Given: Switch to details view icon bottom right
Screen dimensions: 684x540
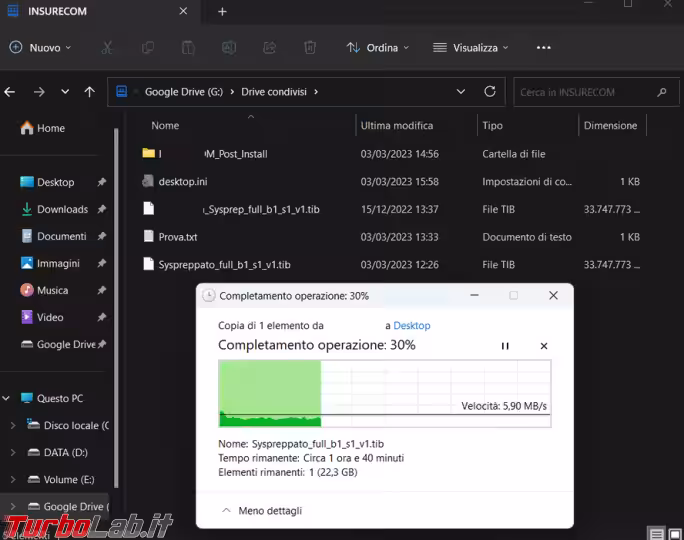Looking at the screenshot, I should pyautogui.click(x=656, y=533).
